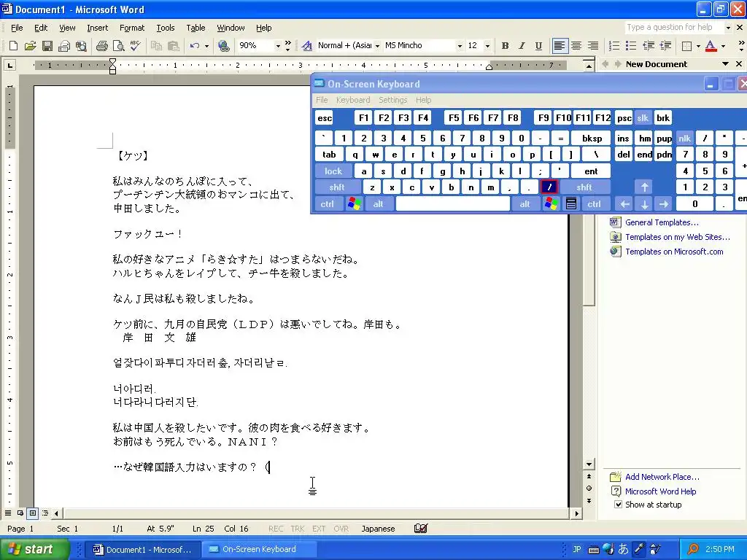Click the JP language indicator in tray
Image resolution: width=747 pixels, height=560 pixels.
tap(577, 549)
